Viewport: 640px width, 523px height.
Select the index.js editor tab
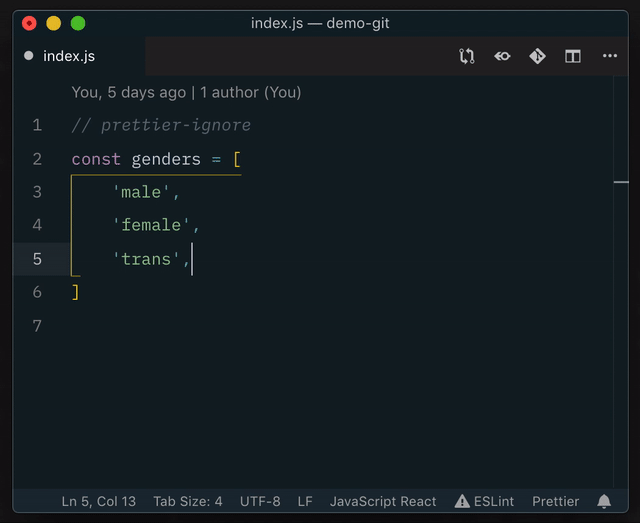pos(69,56)
